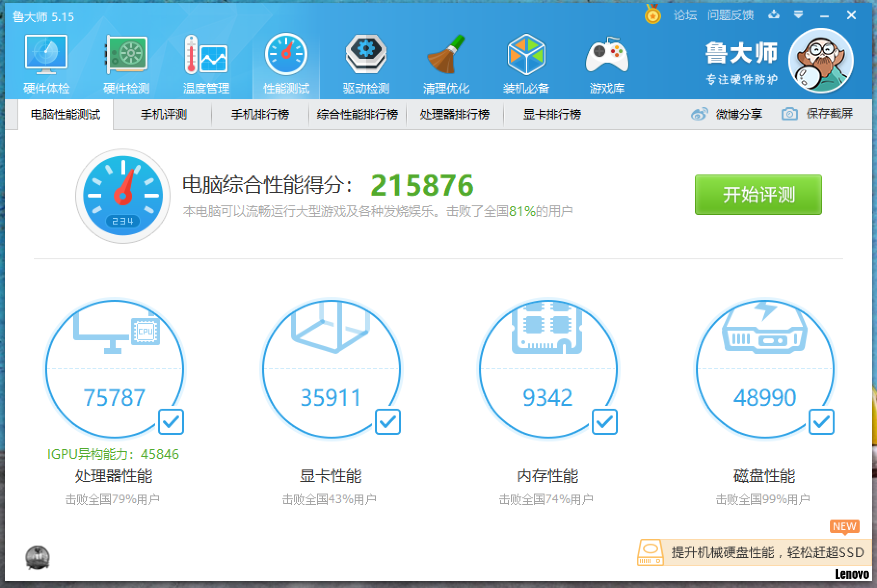Click the medal achievement icon in title bar
The height and width of the screenshot is (588, 877).
click(x=652, y=15)
